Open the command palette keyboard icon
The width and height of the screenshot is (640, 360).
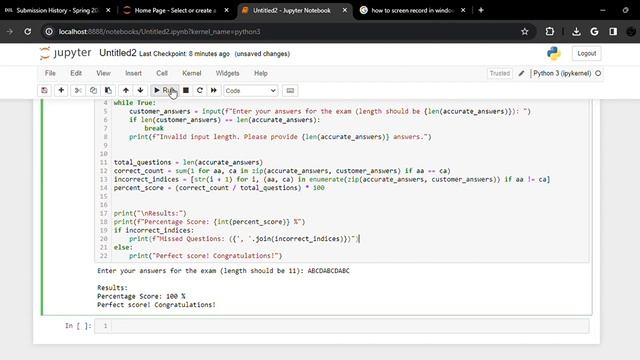pyautogui.click(x=290, y=90)
